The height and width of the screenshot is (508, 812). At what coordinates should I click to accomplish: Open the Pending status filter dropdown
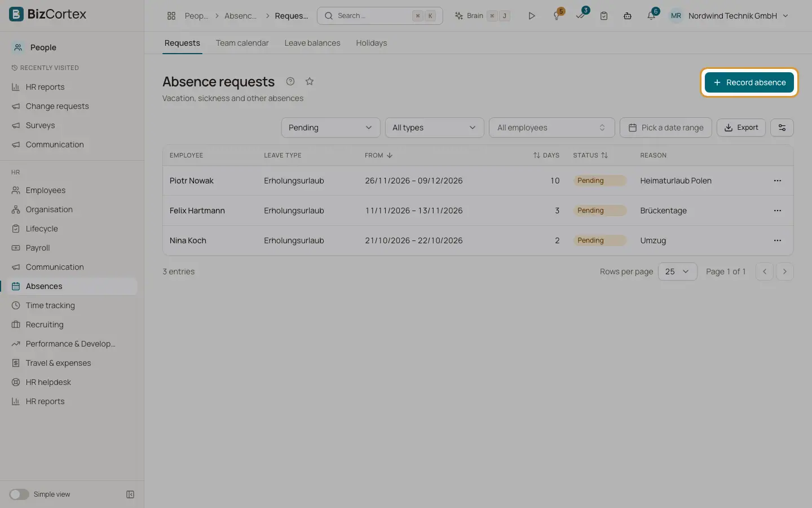pos(330,128)
